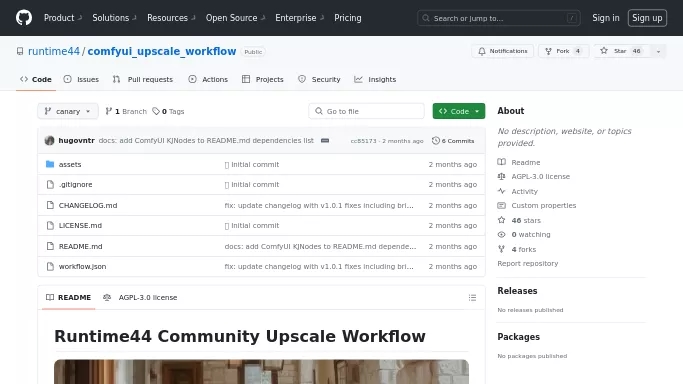The height and width of the screenshot is (384, 683).
Task: Click the CHANGELOG.md file icon
Action: 50,205
